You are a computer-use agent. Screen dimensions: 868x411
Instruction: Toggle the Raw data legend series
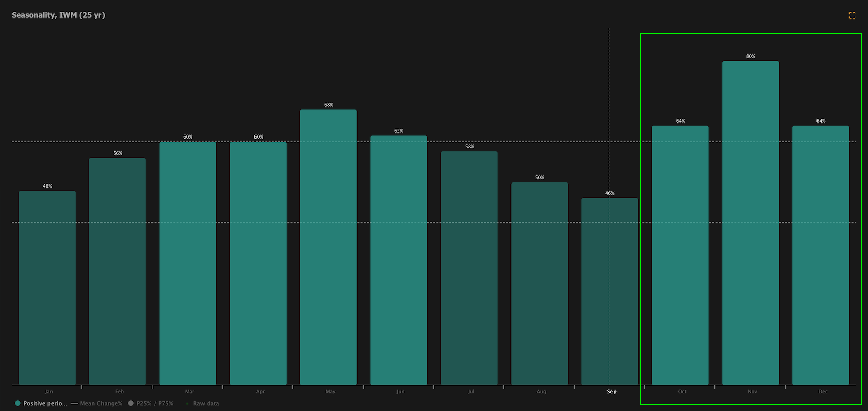[x=202, y=403]
